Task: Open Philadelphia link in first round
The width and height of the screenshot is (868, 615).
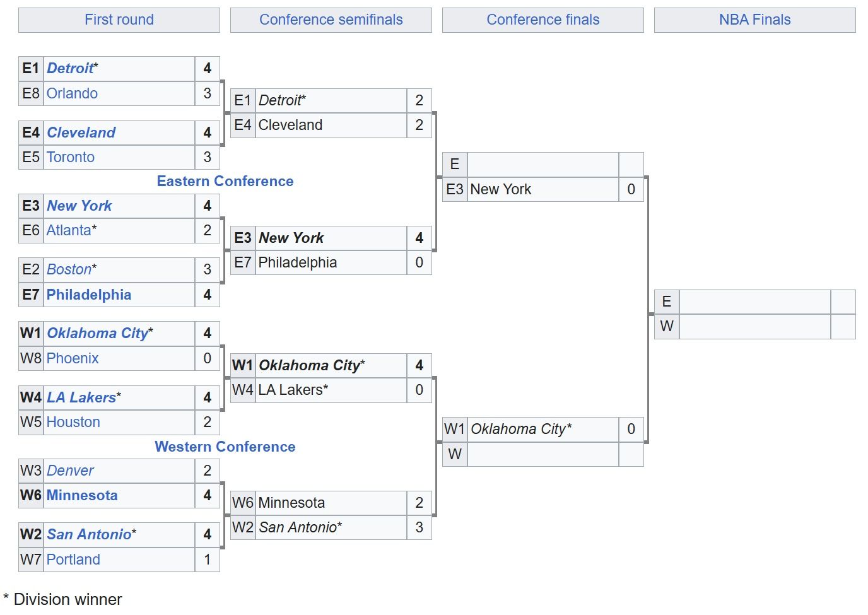Action: tap(89, 295)
